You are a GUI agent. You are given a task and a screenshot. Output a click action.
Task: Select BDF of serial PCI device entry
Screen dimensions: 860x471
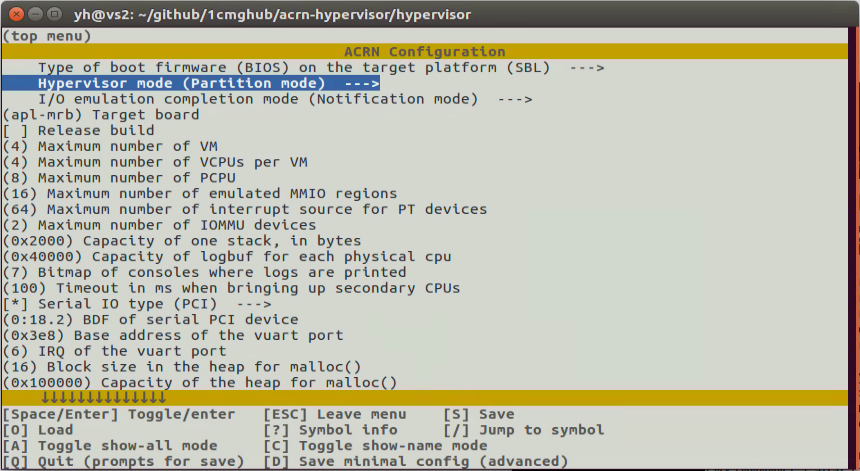click(150, 320)
